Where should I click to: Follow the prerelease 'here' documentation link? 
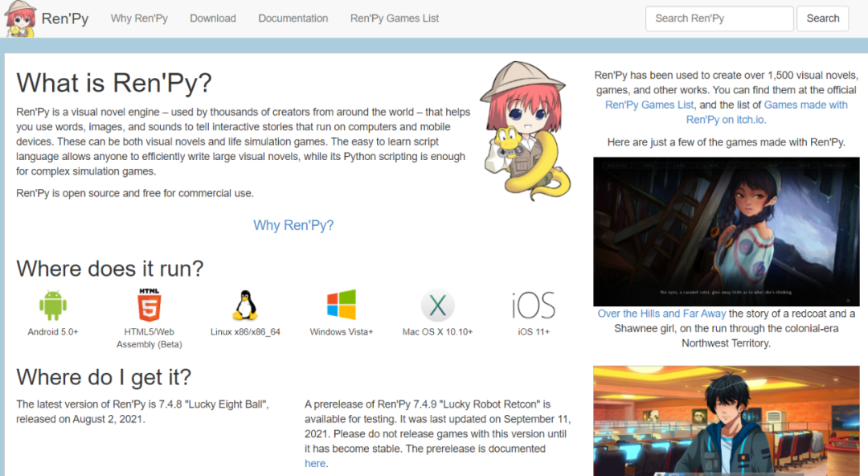(315, 464)
